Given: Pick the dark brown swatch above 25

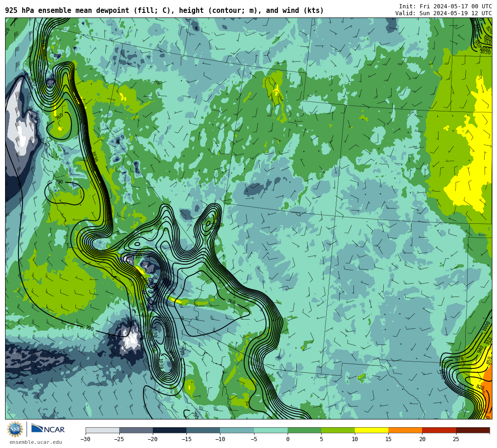Looking at the screenshot, I should pyautogui.click(x=473, y=430).
